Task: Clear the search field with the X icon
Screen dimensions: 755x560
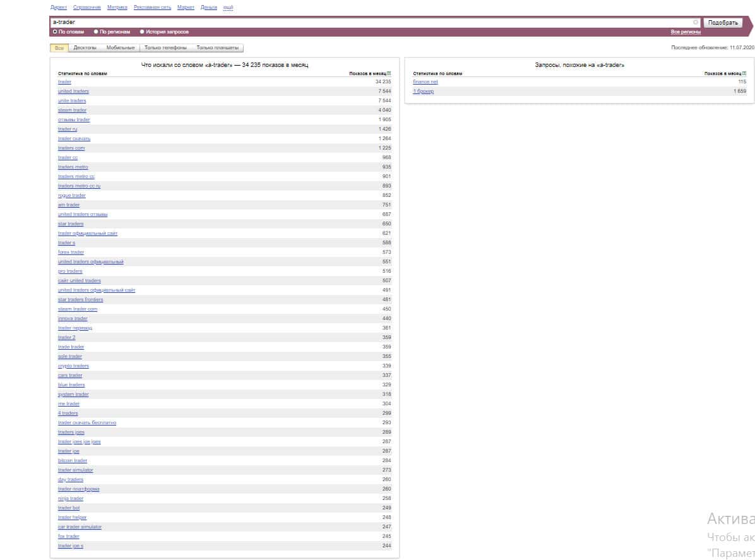Action: pyautogui.click(x=696, y=22)
